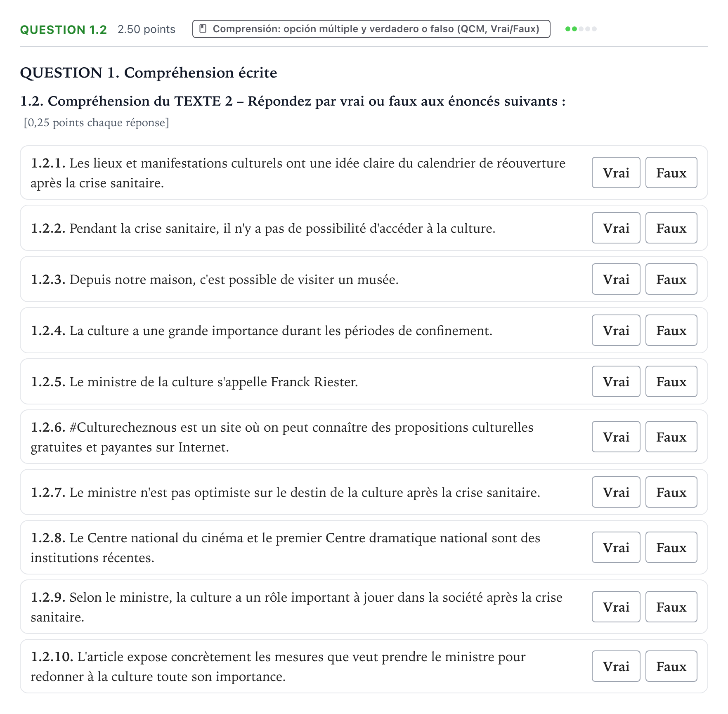This screenshot has width=728, height=714.
Task: Click the green difficulty dots indicator
Action: click(x=581, y=29)
